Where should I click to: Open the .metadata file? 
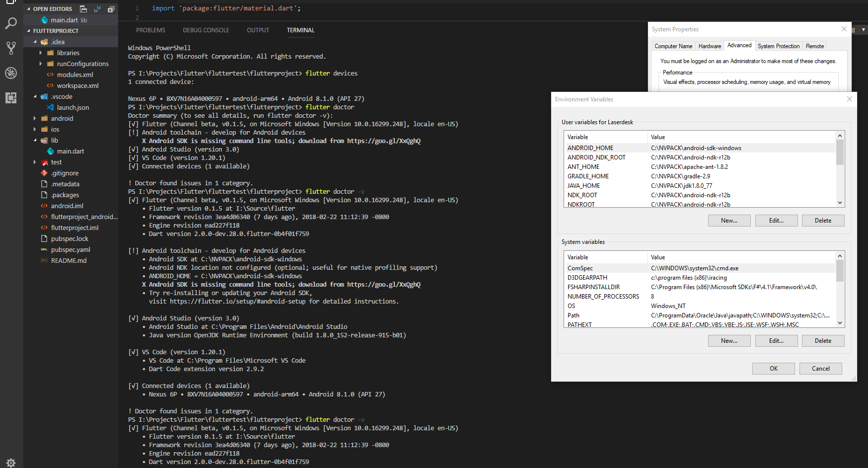pos(71,184)
